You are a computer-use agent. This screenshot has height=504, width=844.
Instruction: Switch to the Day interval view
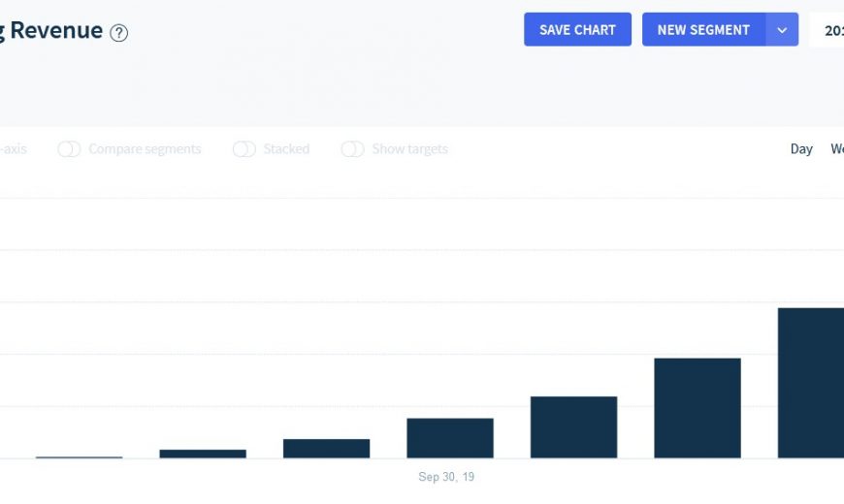pos(801,149)
